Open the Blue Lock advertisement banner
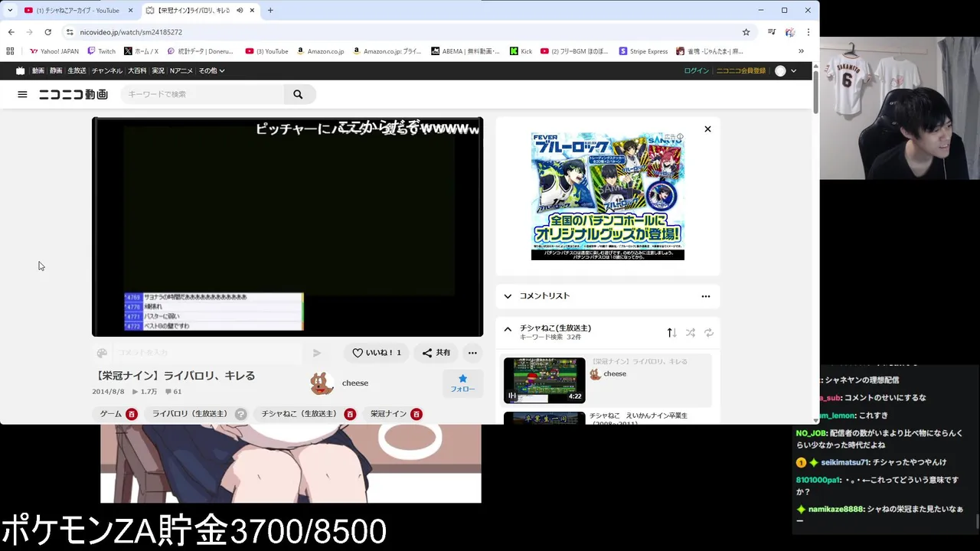This screenshot has height=551, width=980. (x=608, y=196)
